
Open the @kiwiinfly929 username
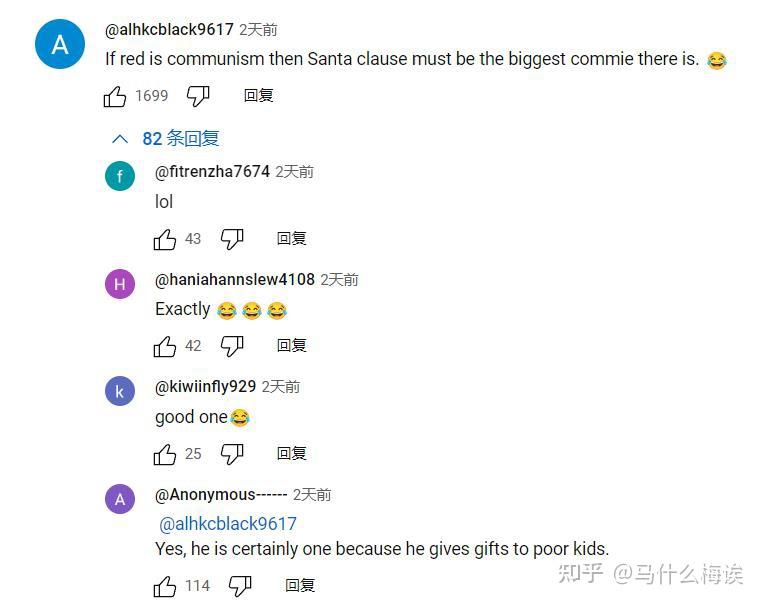[x=205, y=387]
